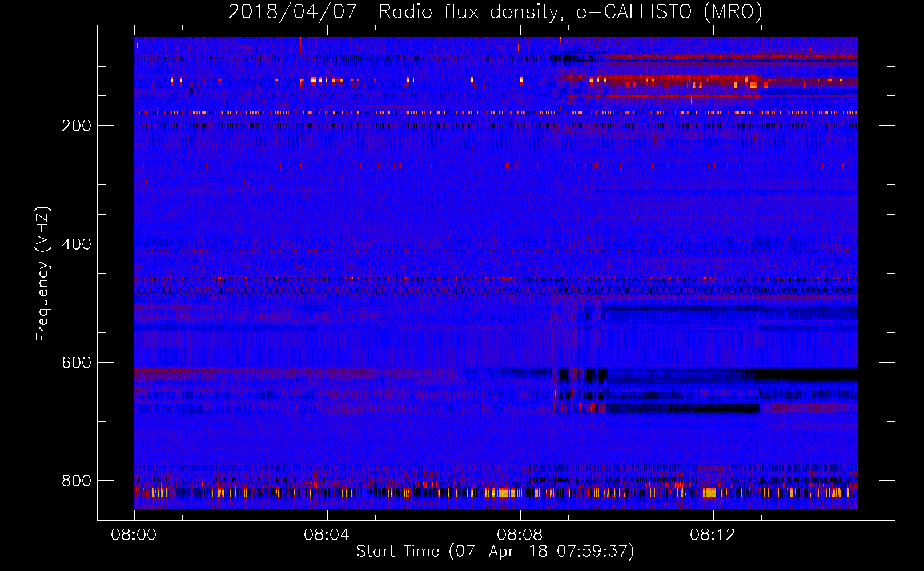This screenshot has height=571, width=924.
Task: Click the 600 frequency tick label
Action: tap(77, 363)
